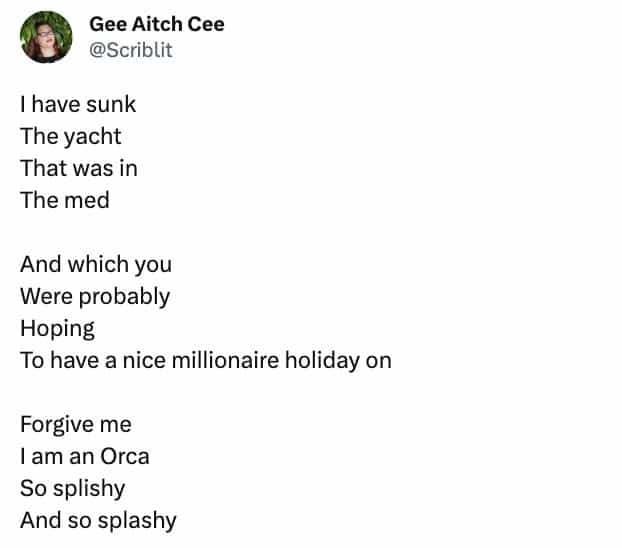622x548 pixels.
Task: Select the line 'That was in'
Action: click(x=79, y=168)
